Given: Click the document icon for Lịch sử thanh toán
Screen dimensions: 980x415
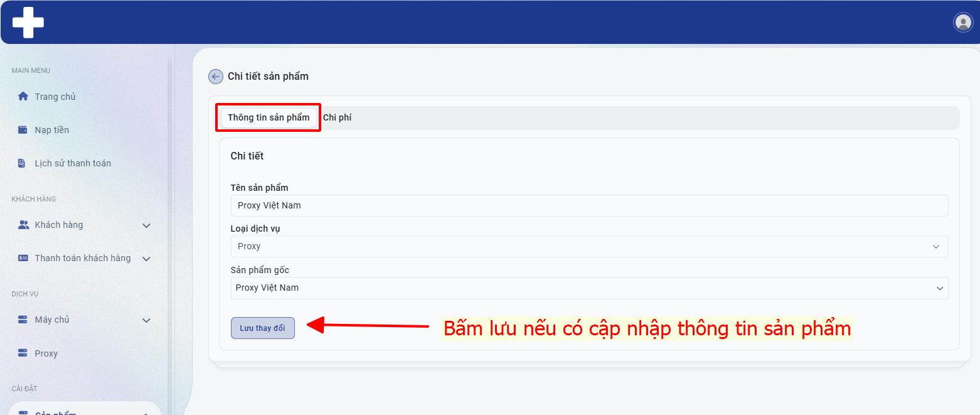Looking at the screenshot, I should click(22, 163).
